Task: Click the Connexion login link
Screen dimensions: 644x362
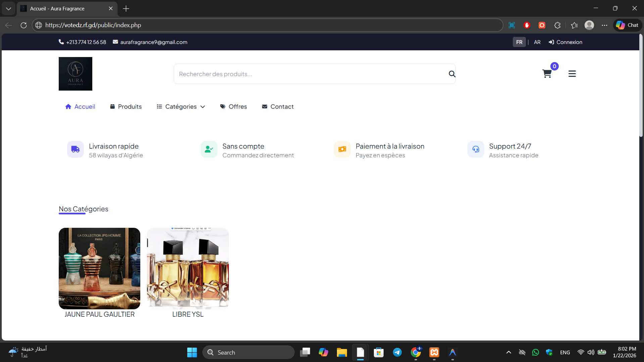Action: (x=565, y=42)
